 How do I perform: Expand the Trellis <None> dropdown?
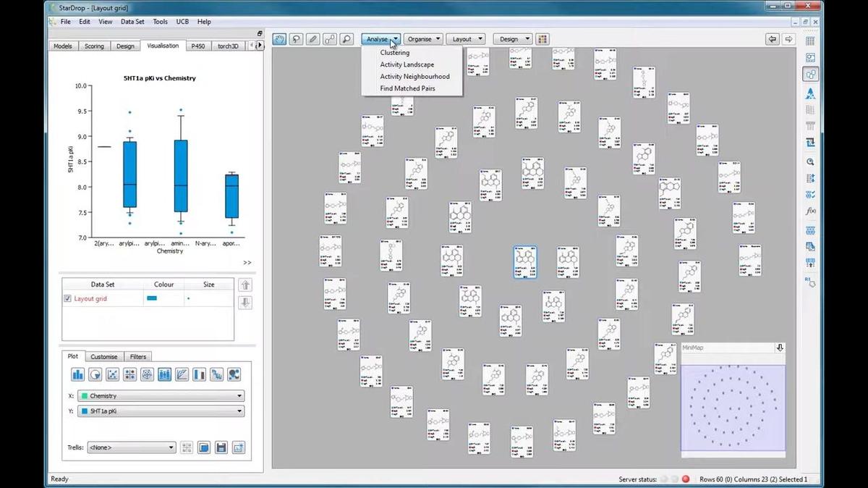click(x=171, y=447)
